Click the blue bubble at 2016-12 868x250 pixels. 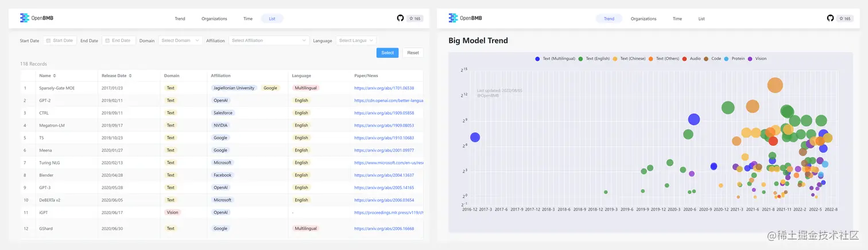click(475, 137)
